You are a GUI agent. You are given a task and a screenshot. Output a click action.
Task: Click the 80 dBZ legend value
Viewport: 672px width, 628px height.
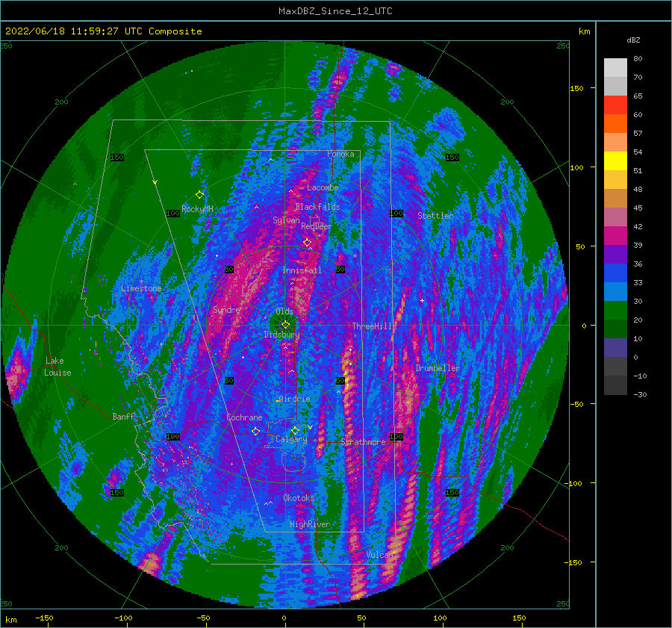coord(638,59)
